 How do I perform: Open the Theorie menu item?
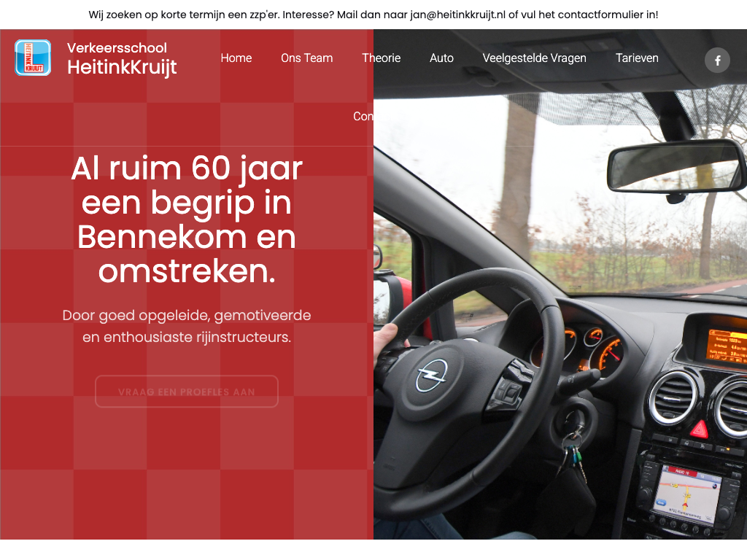point(381,58)
